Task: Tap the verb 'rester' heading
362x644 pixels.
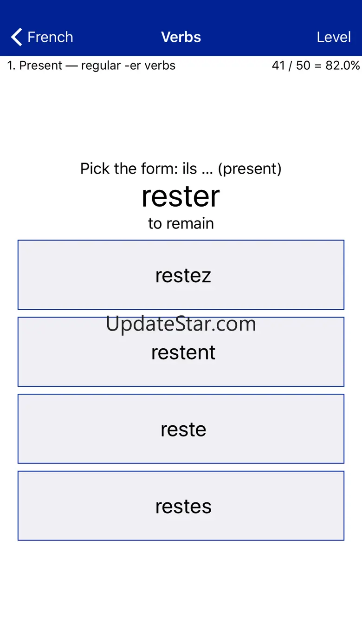Action: click(x=181, y=196)
